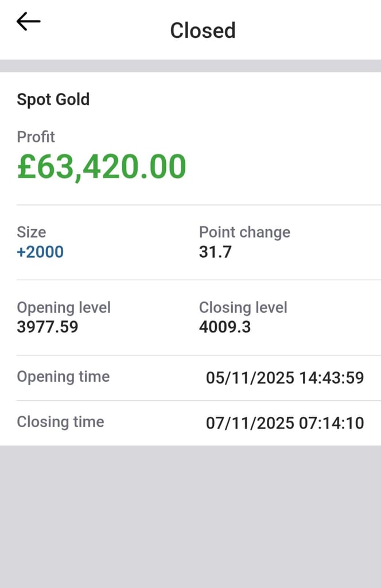Tap the opening timestamp 05/11/2025 14:43:59

pos(285,378)
